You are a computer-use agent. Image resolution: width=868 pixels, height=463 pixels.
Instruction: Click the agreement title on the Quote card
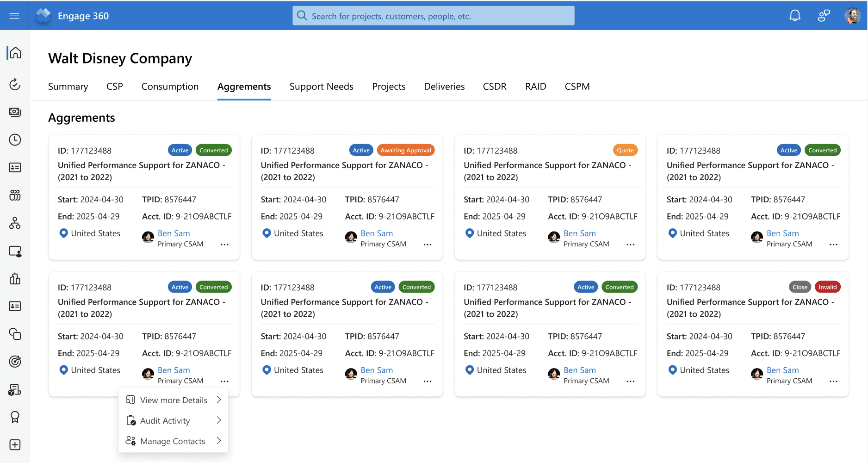tap(547, 171)
